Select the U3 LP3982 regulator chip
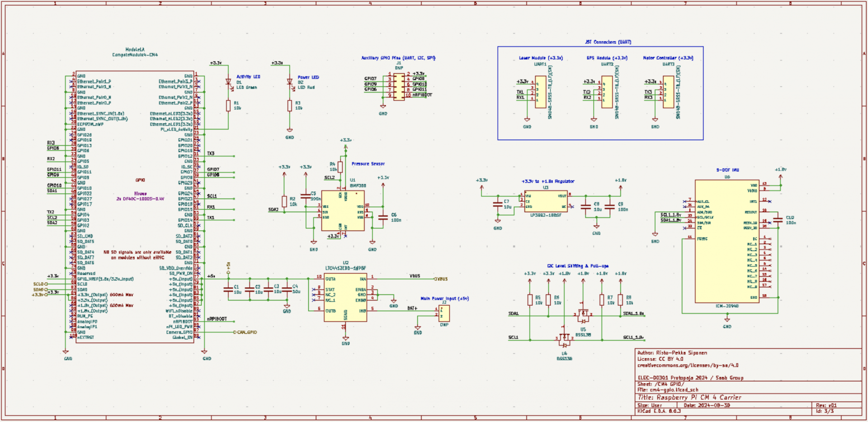The width and height of the screenshot is (868, 422). (546, 201)
